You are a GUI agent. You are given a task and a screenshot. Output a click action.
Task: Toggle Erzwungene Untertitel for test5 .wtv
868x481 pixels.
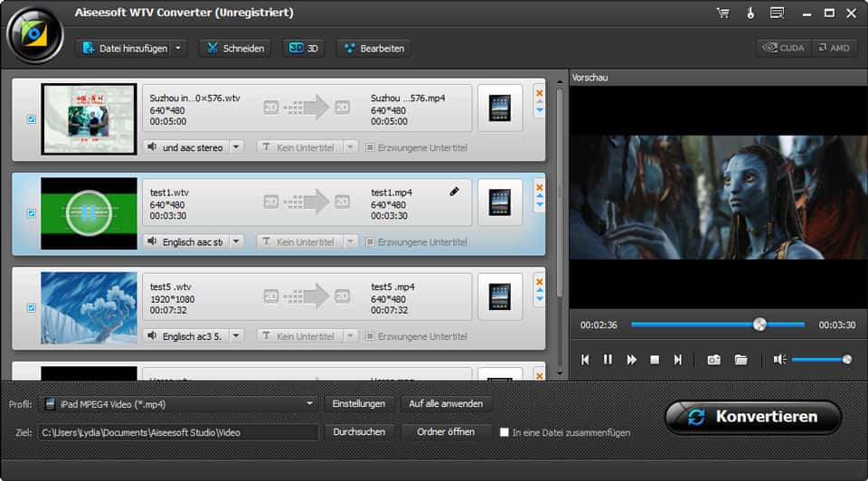[370, 336]
